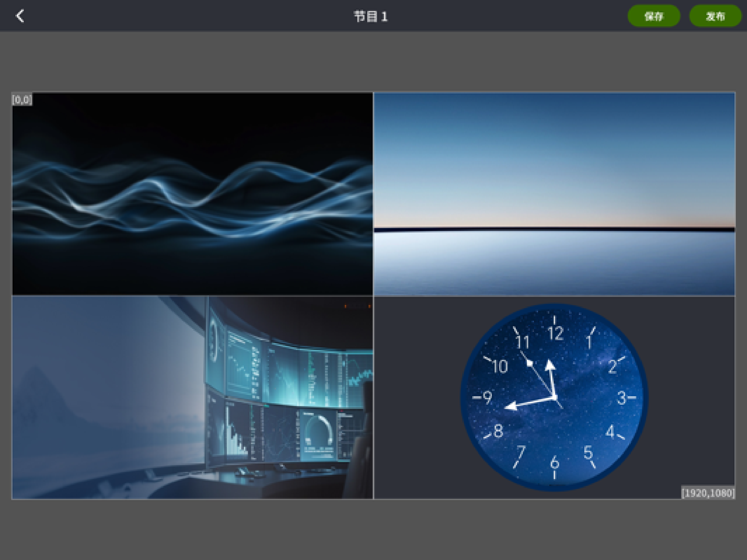This screenshot has height=560, width=747.
Task: Go back with the left arrow icon
Action: point(20,16)
